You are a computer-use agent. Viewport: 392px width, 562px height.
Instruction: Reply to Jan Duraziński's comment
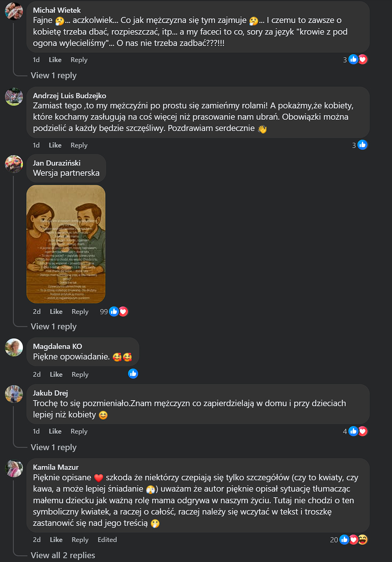(80, 312)
